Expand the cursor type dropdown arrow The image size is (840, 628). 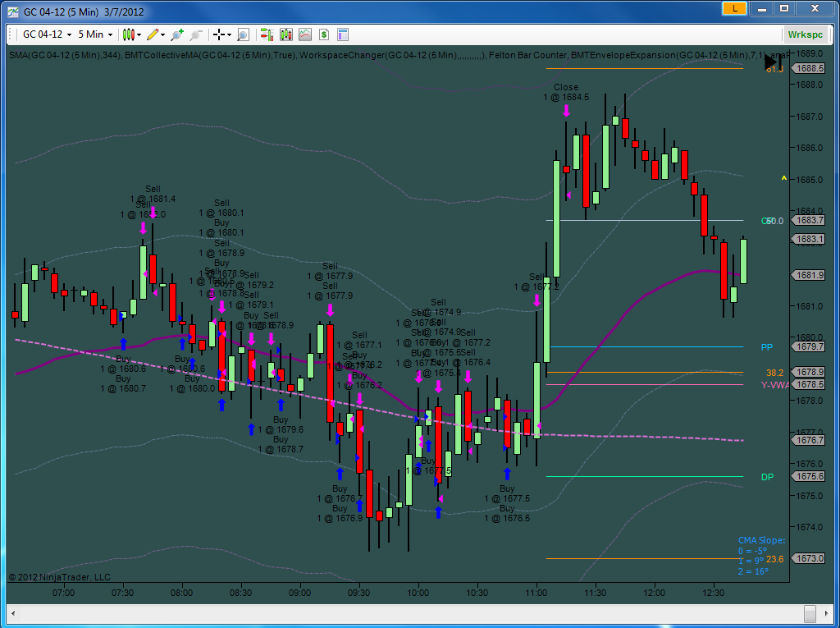coord(230,34)
